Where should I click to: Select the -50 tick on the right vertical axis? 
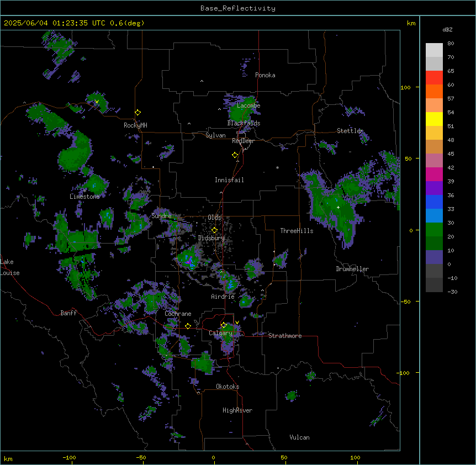pos(405,302)
